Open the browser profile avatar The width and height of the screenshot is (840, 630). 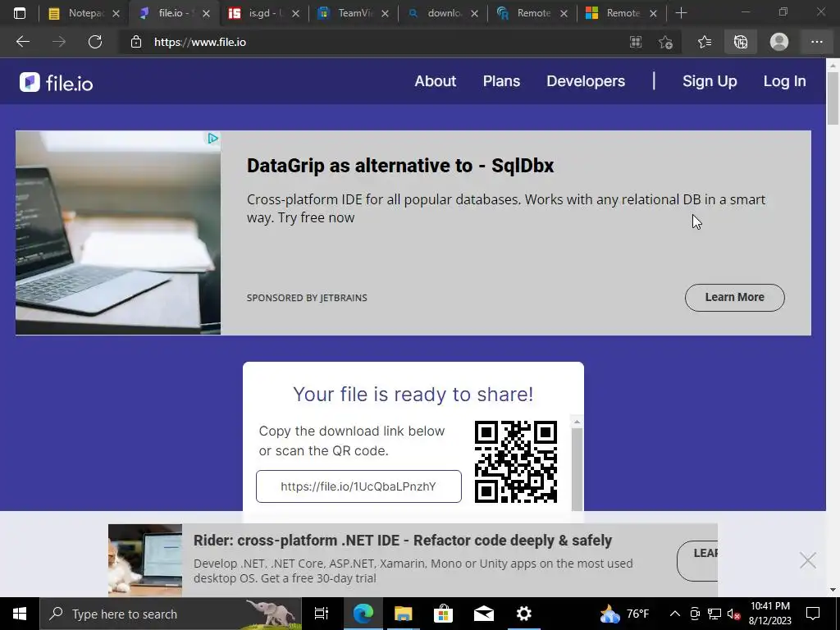click(779, 42)
